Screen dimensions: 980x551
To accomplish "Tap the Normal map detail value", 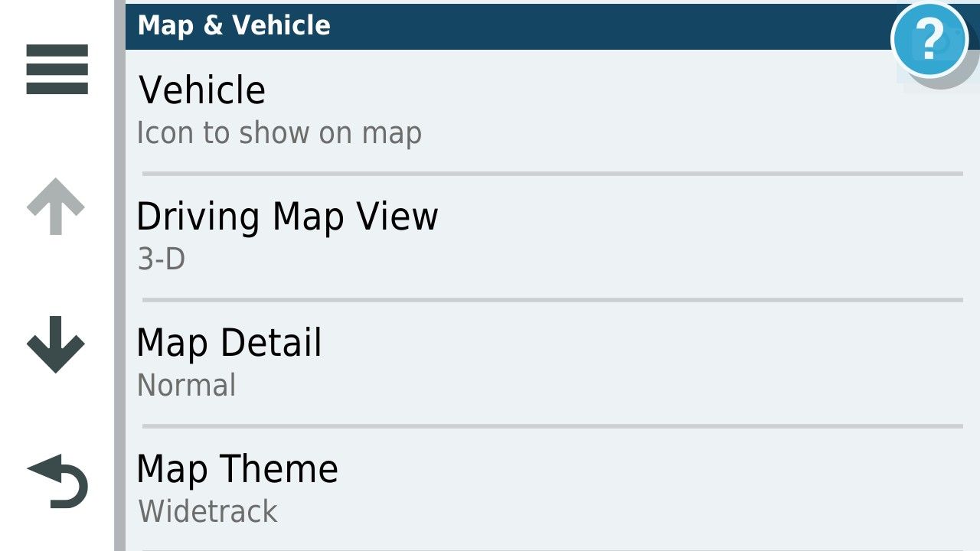I will point(187,385).
